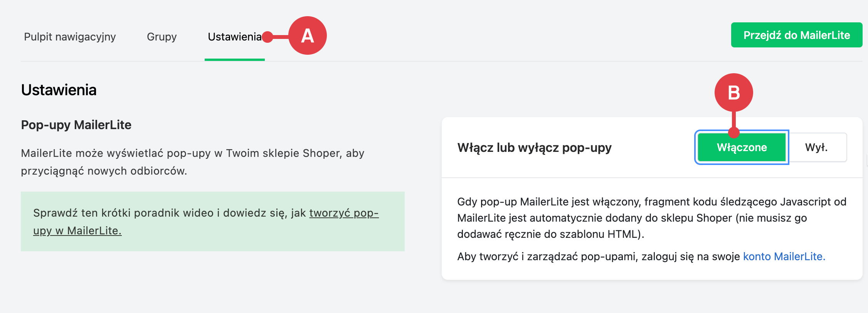The image size is (868, 313).
Task: Navigate to Grupy from the tab bar
Action: (x=161, y=37)
